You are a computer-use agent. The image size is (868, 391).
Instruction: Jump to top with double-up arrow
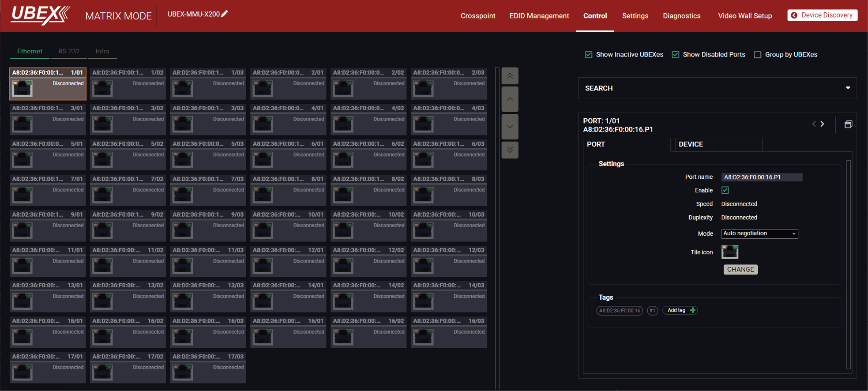tap(510, 76)
